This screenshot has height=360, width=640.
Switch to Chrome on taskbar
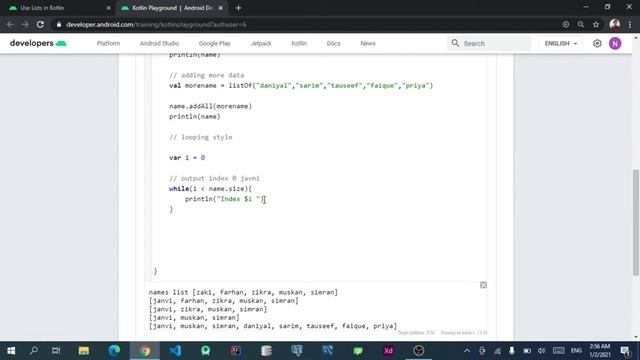pos(145,351)
